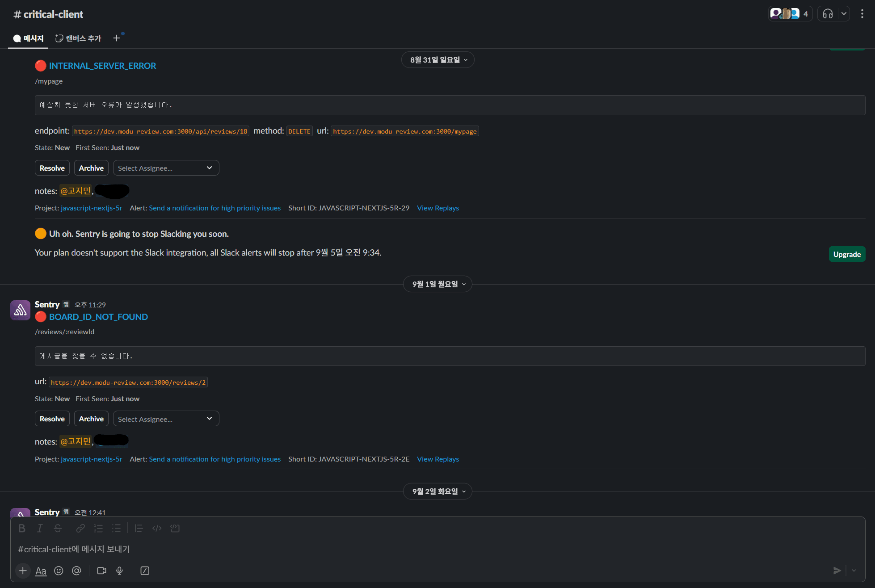Screen dimensions: 875x588
Task: Toggle bold formatting in the composer
Action: pos(22,528)
